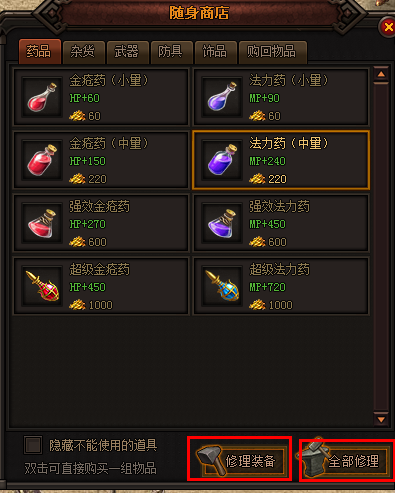Select the 金疮药（小量） red potion icon

tap(42, 97)
